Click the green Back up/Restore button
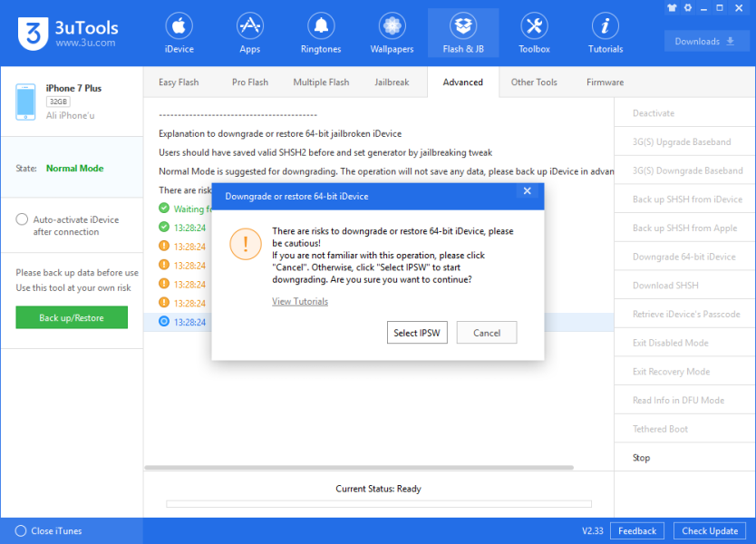Screen dimensions: 756x544 pyautogui.click(x=72, y=318)
